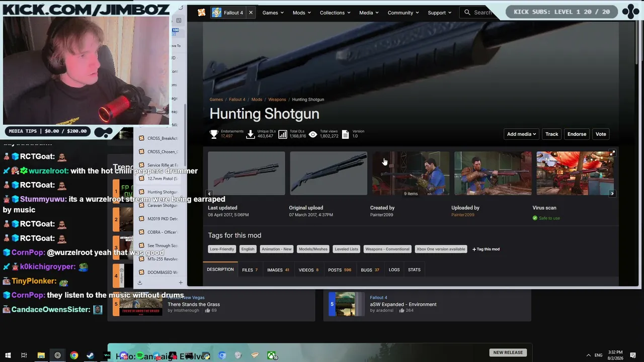Image resolution: width=644 pixels, height=362 pixels.
Task: Open the Add media dropdown
Action: coord(521,134)
